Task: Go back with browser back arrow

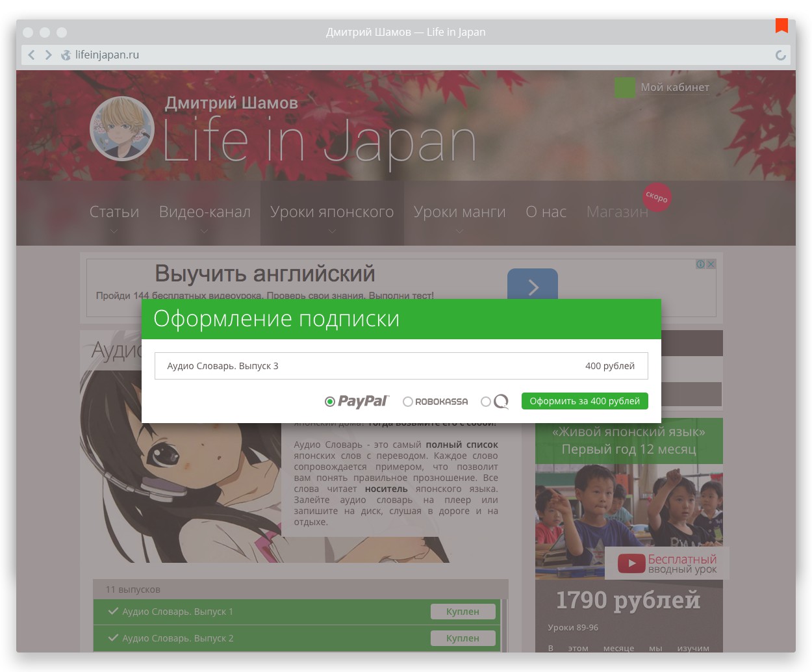Action: tap(31, 55)
